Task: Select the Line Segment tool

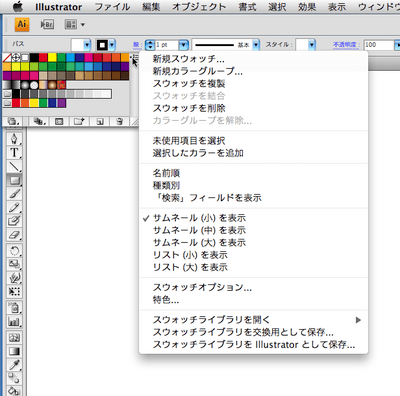Action: coord(14,166)
